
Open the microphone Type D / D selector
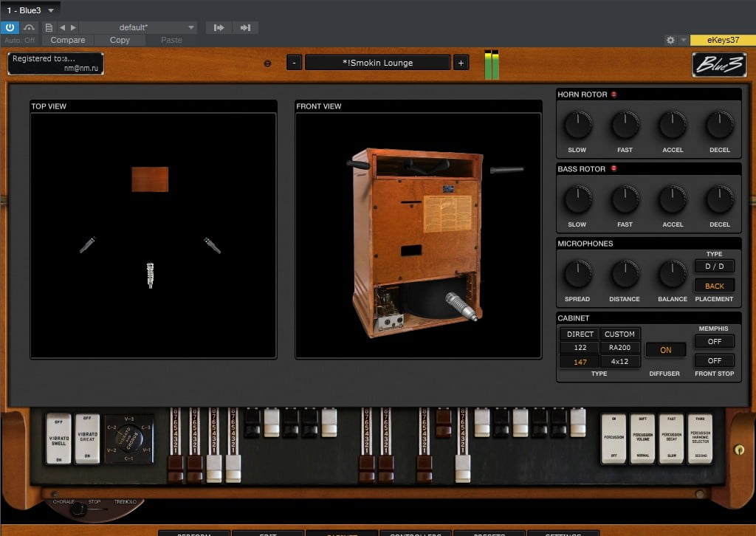click(715, 266)
